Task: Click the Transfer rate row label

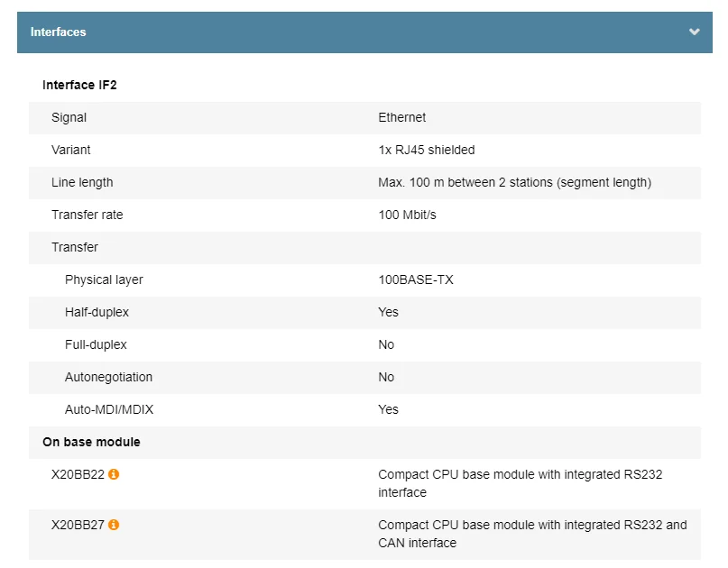Action: [87, 215]
